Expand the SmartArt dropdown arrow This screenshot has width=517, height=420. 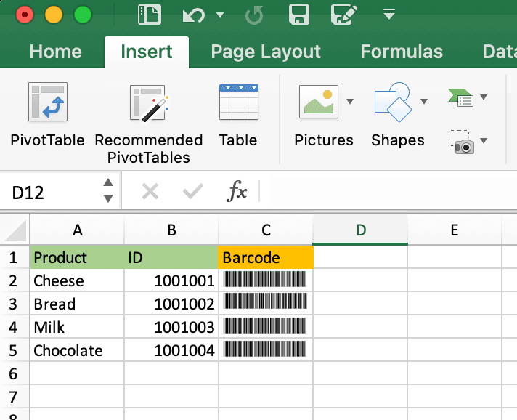484,97
